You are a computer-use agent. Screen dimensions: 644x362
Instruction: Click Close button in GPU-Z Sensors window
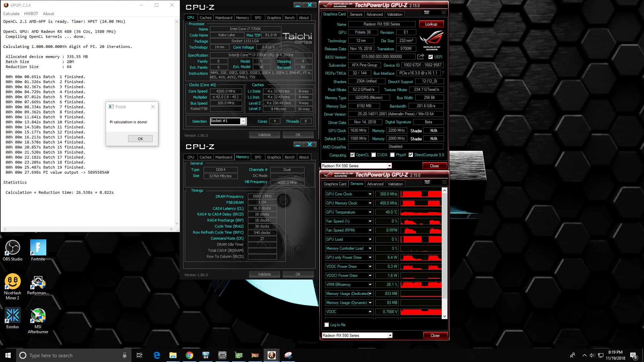tap(435, 336)
